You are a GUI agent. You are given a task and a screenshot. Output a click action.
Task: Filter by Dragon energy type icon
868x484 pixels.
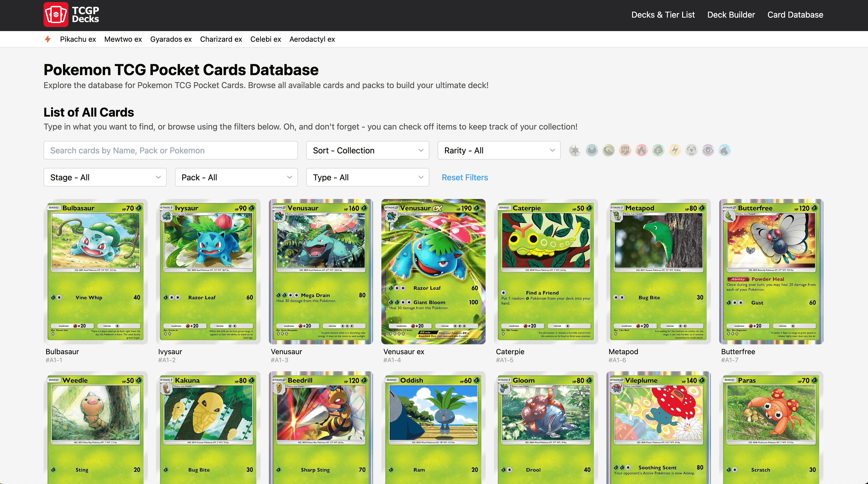[608, 150]
